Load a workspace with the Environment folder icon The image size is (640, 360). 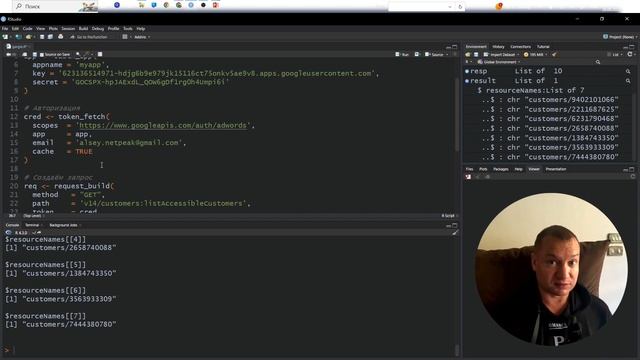tap(468, 54)
